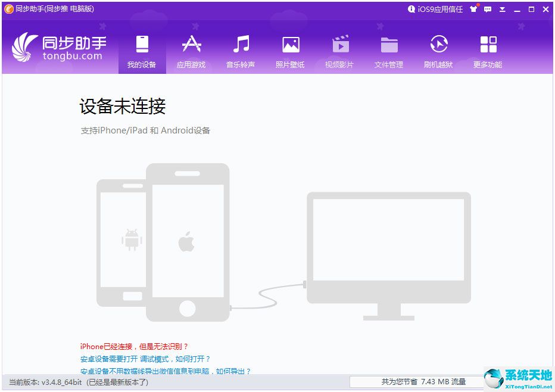This screenshot has width=555, height=392.
Task: Open the 照片壁纸 photos and wallpapers section
Action: click(290, 52)
